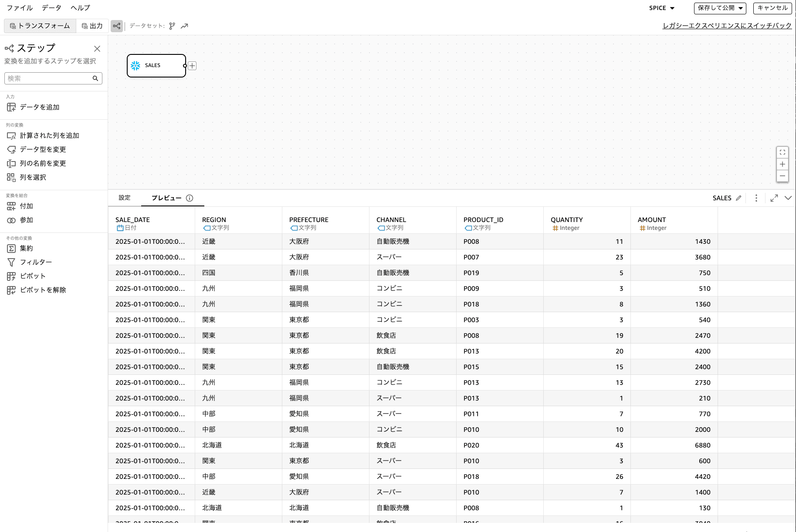Viewport: 796px width, 532px height.
Task: Click the plus button next to SALES node
Action: (x=192, y=66)
